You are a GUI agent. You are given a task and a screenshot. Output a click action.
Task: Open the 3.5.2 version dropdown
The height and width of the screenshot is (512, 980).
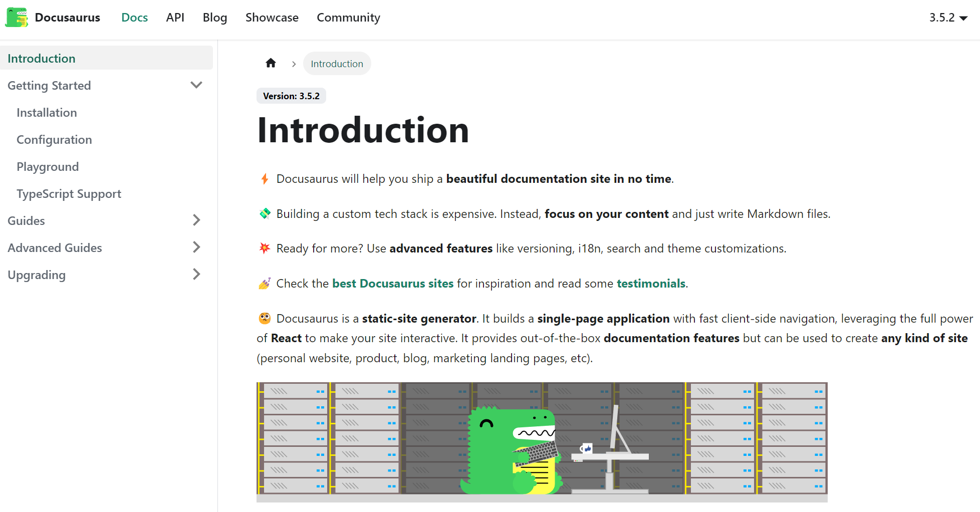[x=948, y=18]
